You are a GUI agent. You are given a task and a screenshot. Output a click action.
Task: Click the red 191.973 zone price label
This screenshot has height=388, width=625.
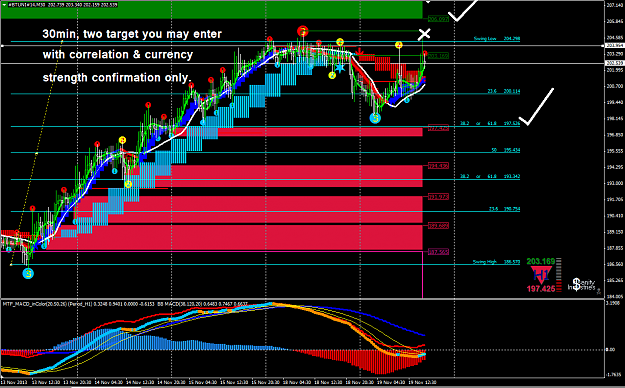pyautogui.click(x=438, y=197)
